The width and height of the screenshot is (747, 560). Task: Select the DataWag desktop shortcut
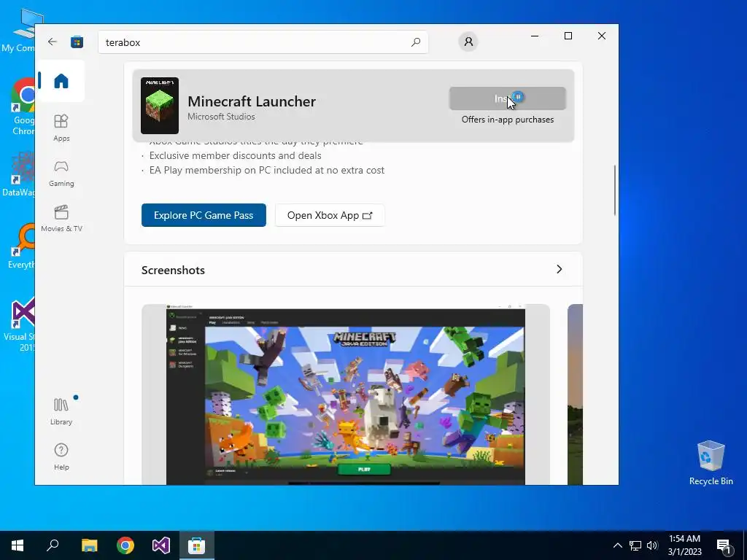pyautogui.click(x=20, y=174)
